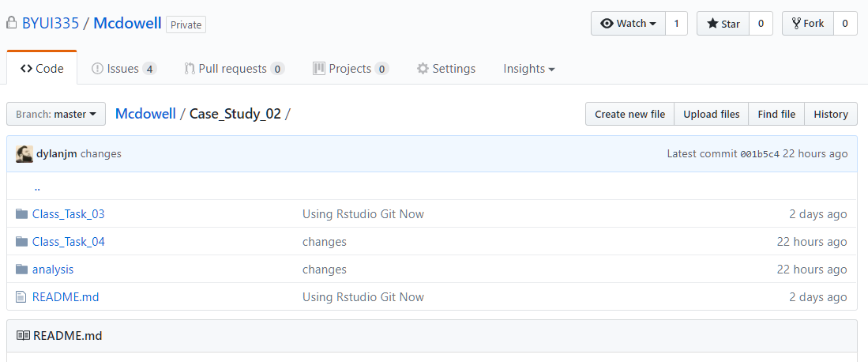This screenshot has height=362, width=868.
Task: Expand the Branch: master selector
Action: click(56, 115)
